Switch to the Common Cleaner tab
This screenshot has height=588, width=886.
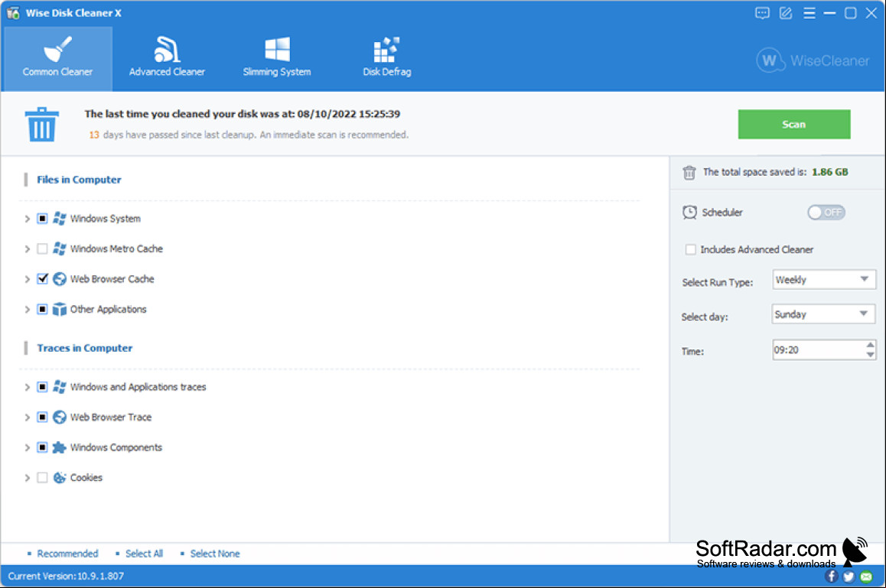pyautogui.click(x=57, y=58)
